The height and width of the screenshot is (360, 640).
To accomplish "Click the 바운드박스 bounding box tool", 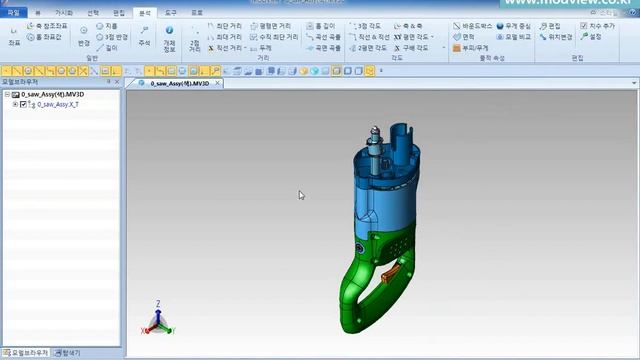I will click(x=473, y=26).
